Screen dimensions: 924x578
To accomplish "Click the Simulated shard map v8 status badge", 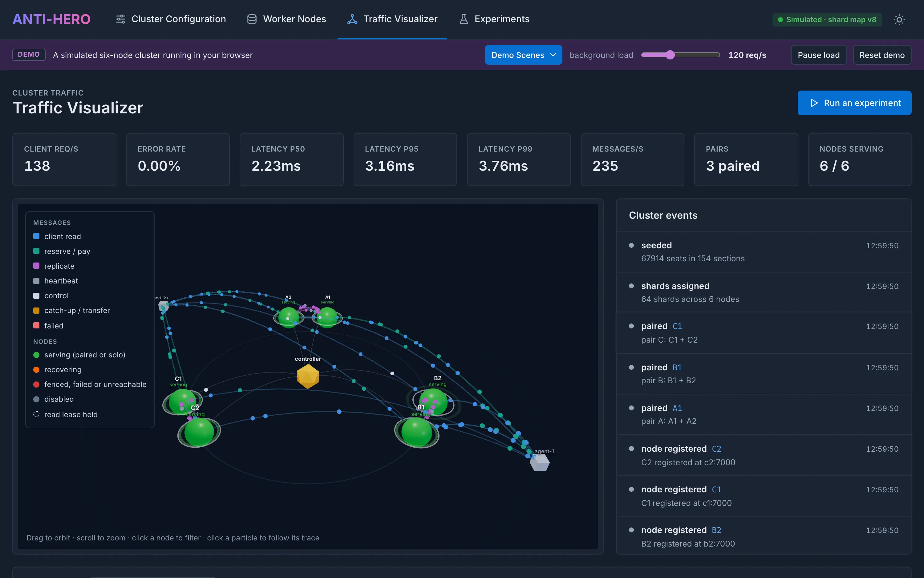I will (x=827, y=19).
